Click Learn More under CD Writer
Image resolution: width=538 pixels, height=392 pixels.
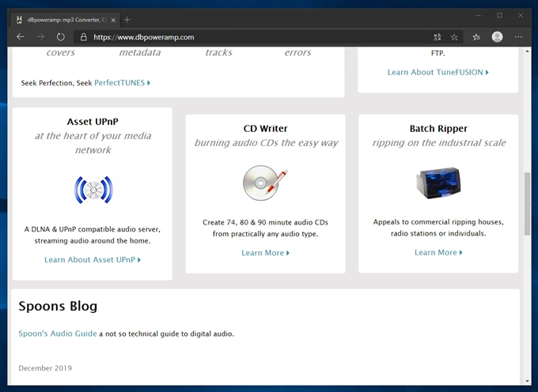point(266,253)
